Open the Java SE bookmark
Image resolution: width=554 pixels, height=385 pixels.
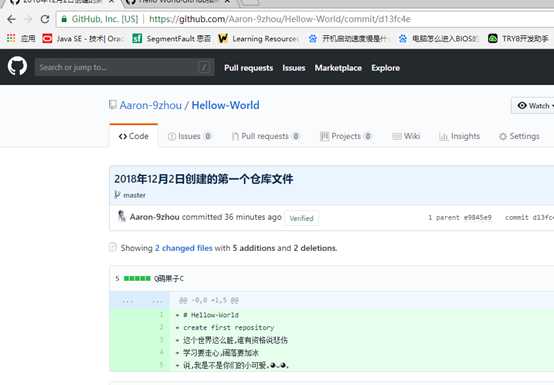click(83, 38)
